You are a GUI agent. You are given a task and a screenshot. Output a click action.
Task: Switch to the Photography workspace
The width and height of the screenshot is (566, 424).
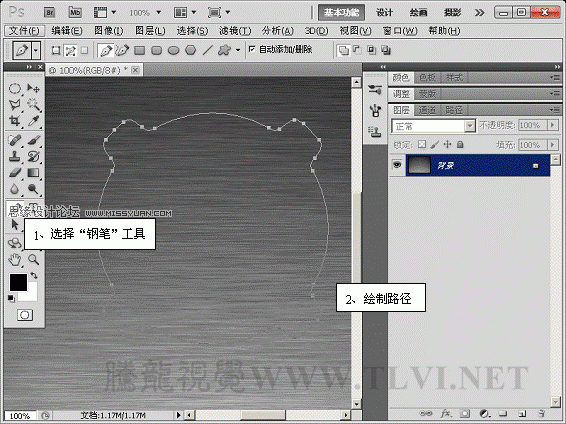tap(452, 13)
